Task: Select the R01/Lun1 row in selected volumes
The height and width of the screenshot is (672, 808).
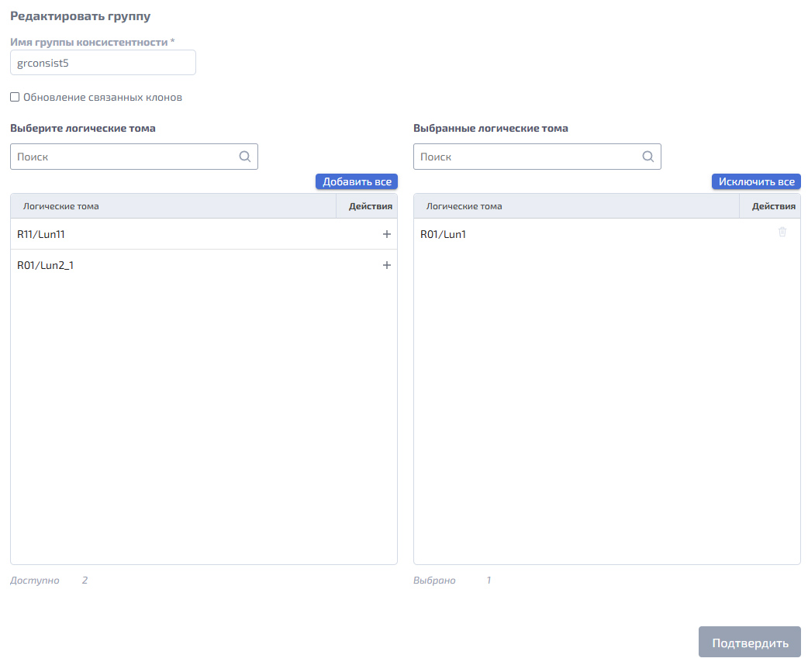Action: [606, 234]
